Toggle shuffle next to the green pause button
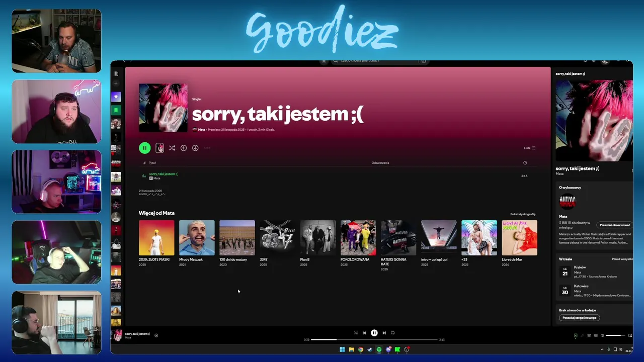The height and width of the screenshot is (362, 644). [x=172, y=148]
